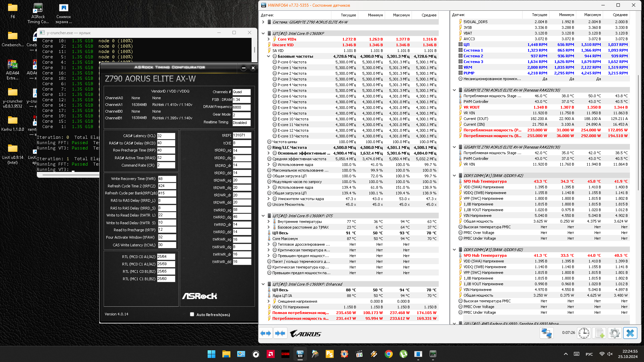644x362 pixels.
Task: Open the network remote monitoring icon in HWiNFO
Action: click(546, 333)
